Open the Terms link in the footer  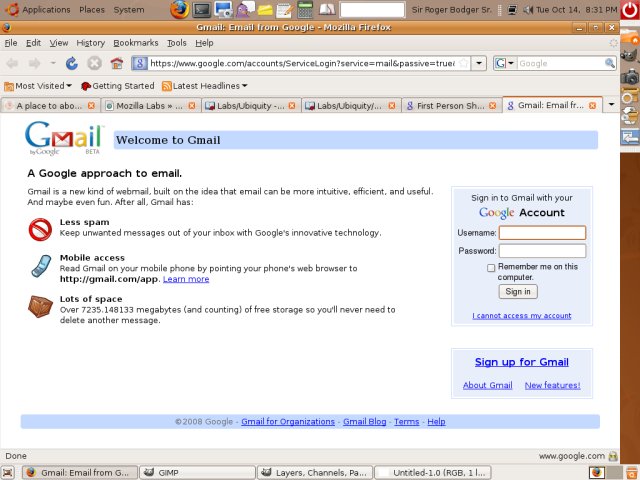click(407, 422)
